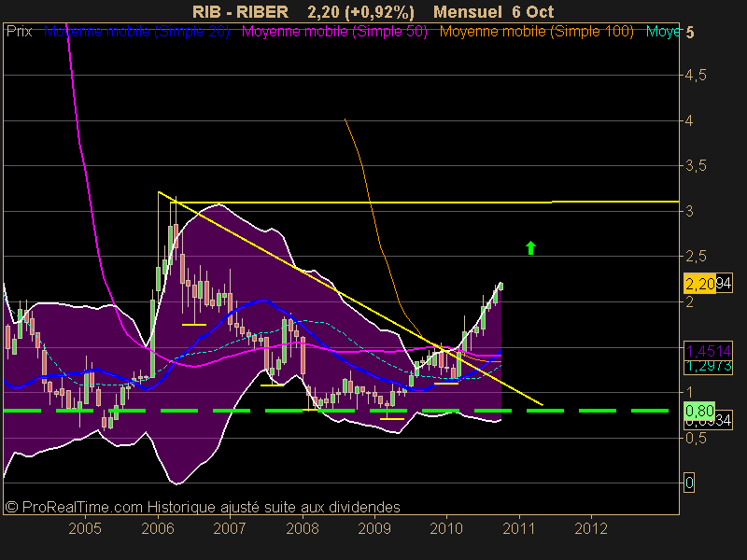Click the green up arrow on the chart
The width and height of the screenshot is (747, 560).
coord(530,247)
